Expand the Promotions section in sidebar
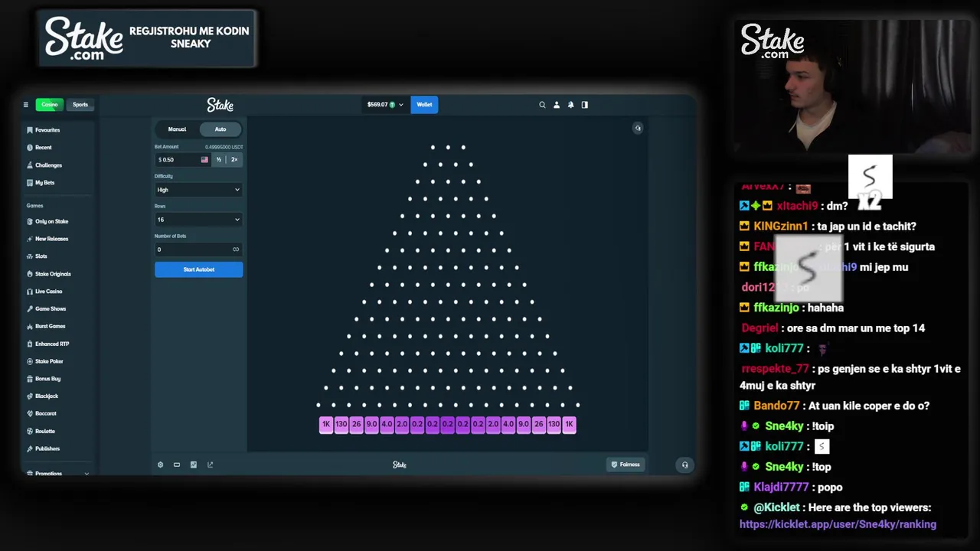 (57, 474)
